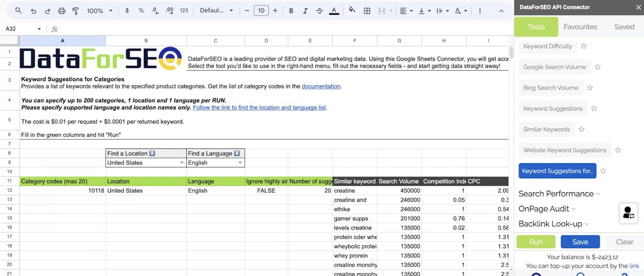
Task: Open the Default font dropdown
Action: coord(216,10)
